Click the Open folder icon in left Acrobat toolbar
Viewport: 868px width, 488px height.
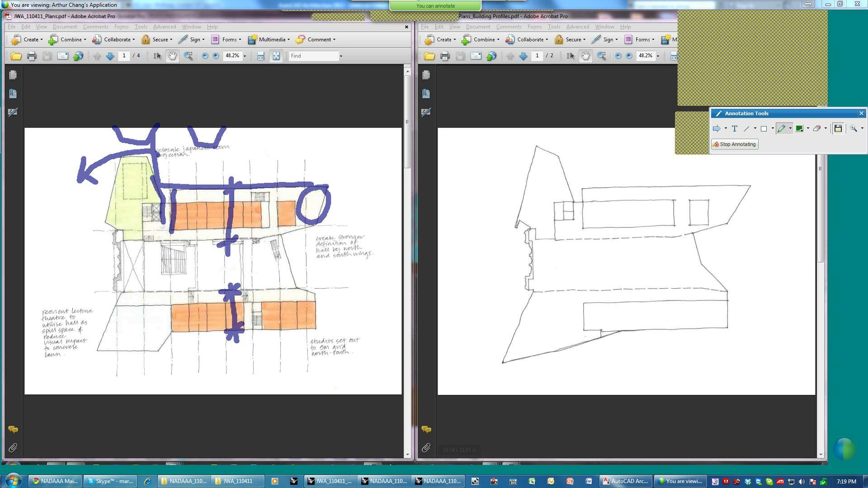16,56
